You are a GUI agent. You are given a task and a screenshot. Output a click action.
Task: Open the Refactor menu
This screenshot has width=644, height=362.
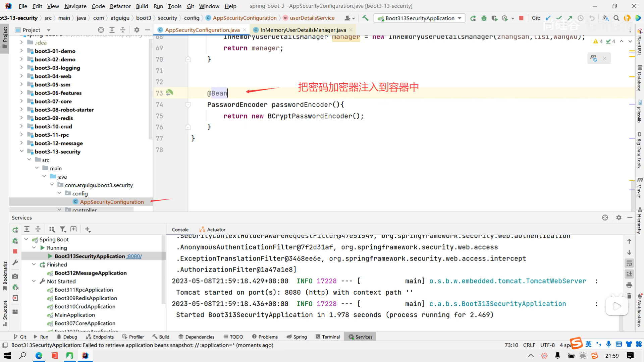point(120,6)
